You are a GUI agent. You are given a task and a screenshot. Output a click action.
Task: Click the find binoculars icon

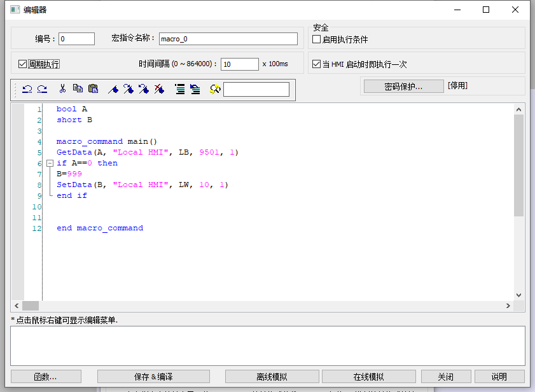215,90
